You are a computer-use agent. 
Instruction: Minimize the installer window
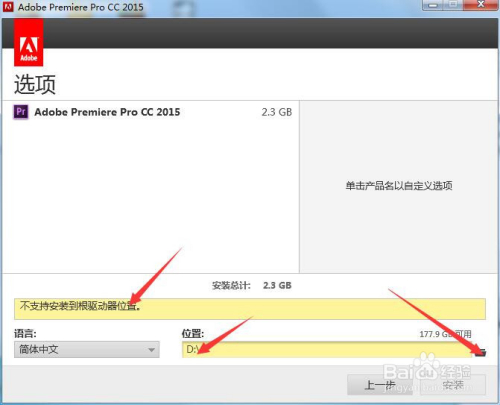(x=433, y=5)
